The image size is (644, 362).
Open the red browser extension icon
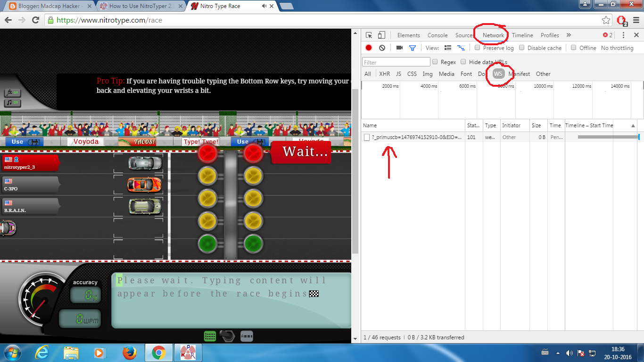(x=622, y=21)
